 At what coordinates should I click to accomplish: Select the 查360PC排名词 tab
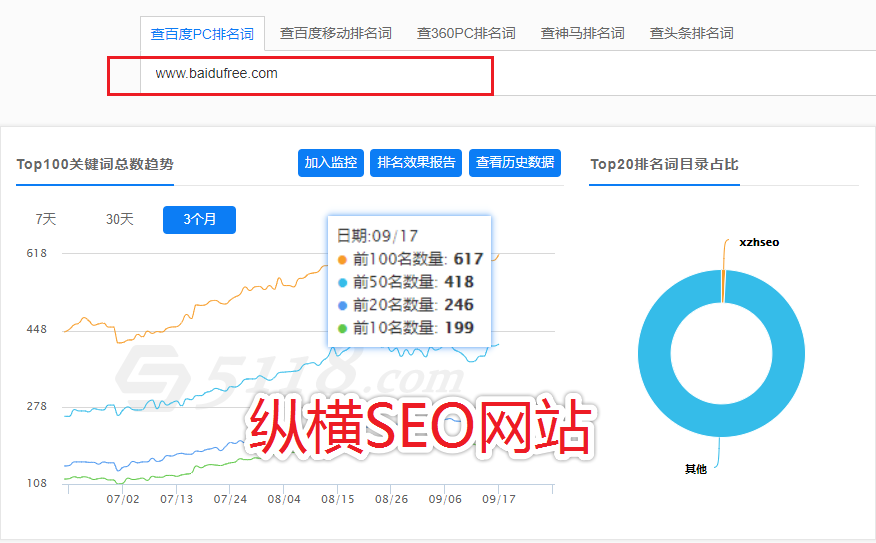point(466,33)
